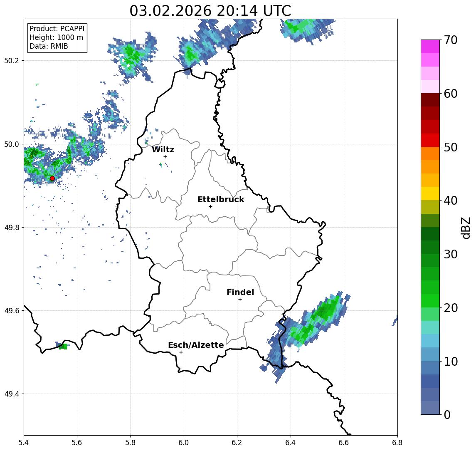This screenshot has width=476, height=451.
Task: Click the red dot marker on the map
Action: click(52, 178)
